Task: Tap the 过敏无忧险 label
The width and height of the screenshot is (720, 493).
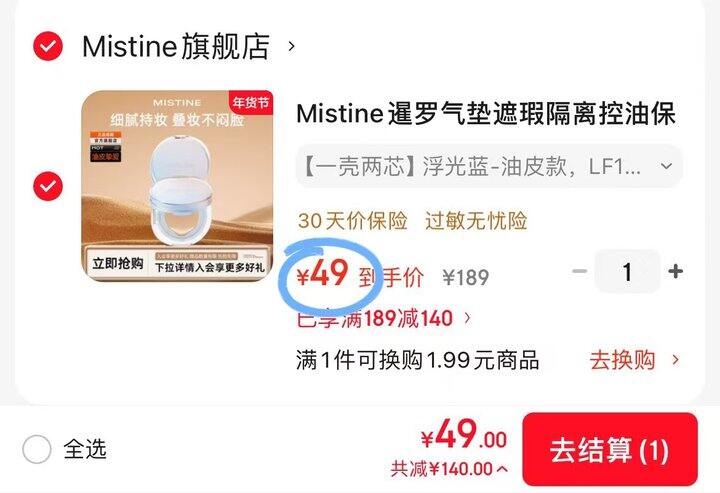Action: tap(476, 221)
